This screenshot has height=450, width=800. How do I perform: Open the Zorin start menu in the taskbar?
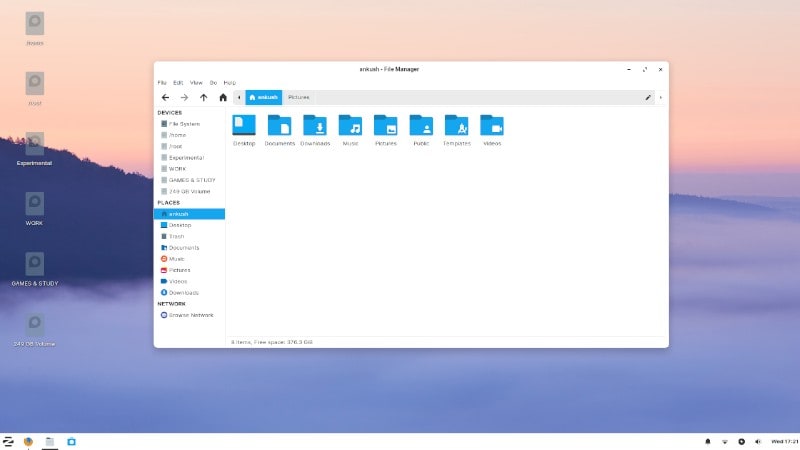tap(9, 440)
